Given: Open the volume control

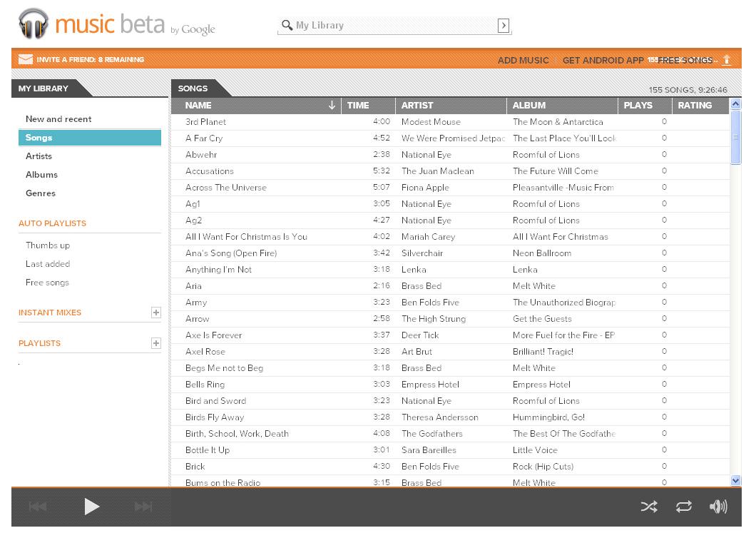Looking at the screenshot, I should tap(718, 507).
